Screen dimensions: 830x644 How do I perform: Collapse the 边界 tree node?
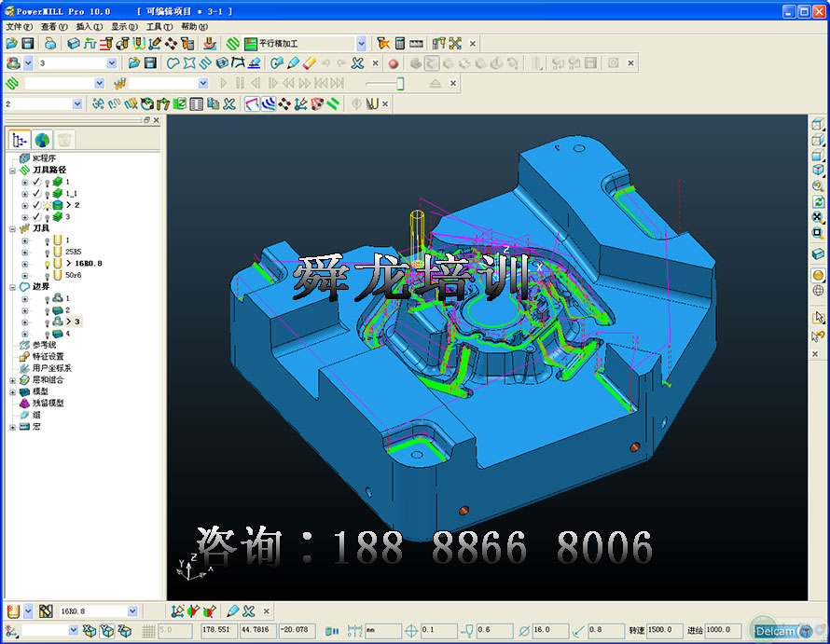point(13,287)
